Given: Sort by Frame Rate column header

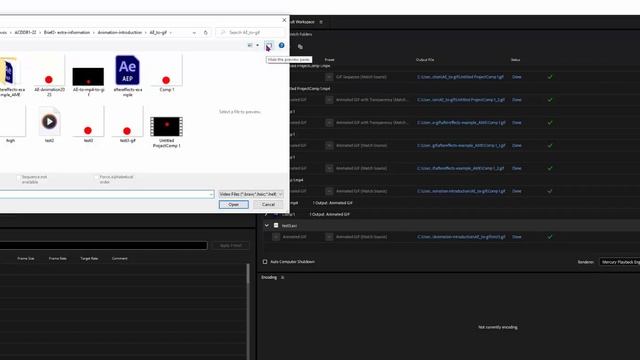Looking at the screenshot, I should [x=58, y=258].
